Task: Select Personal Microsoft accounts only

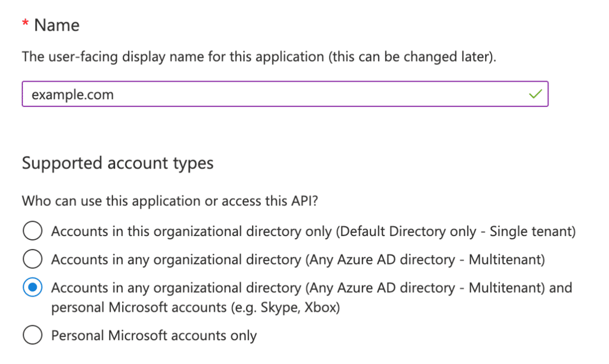Action: pyautogui.click(x=33, y=335)
